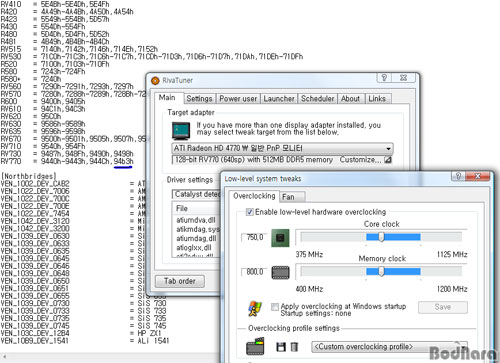Switch to the Settings tab
This screenshot has width=500, height=363.
pyautogui.click(x=199, y=99)
